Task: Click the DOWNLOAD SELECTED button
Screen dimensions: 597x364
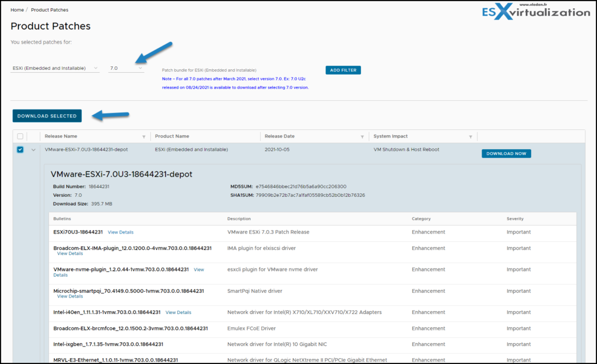Action: click(x=47, y=115)
